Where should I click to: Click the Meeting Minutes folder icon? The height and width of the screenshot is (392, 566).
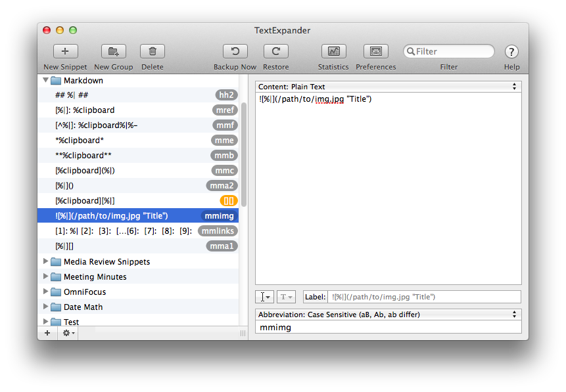[x=56, y=277]
